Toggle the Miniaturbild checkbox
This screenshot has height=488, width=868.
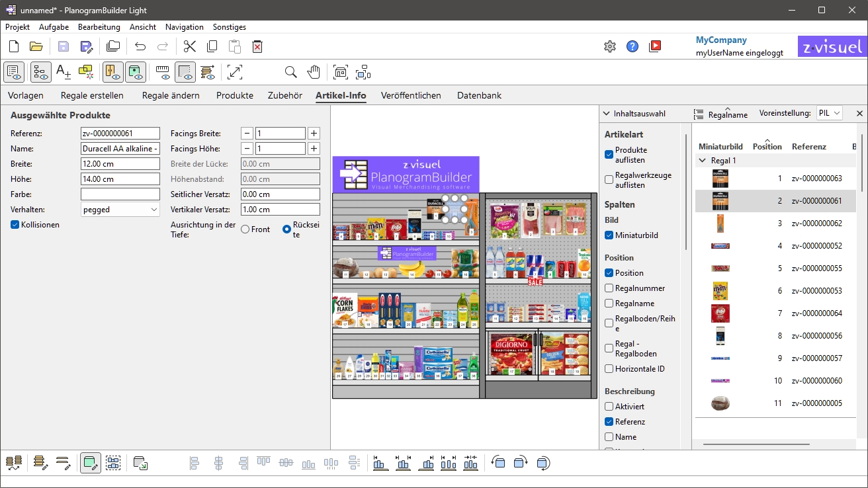click(x=609, y=235)
